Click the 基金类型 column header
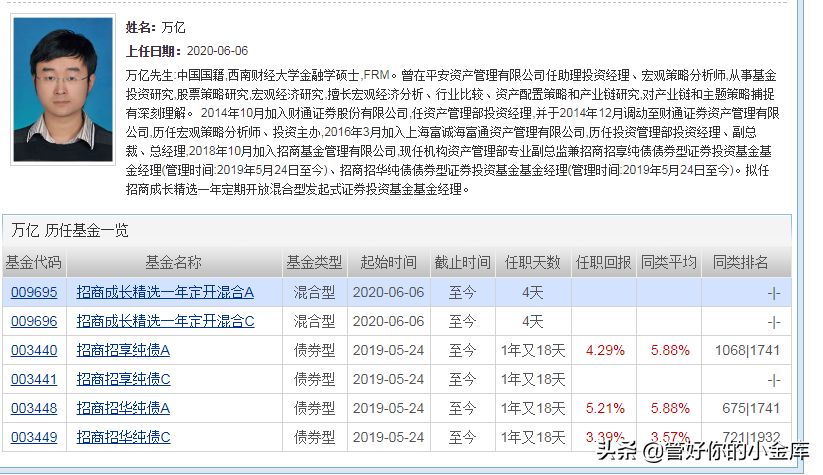 314,262
